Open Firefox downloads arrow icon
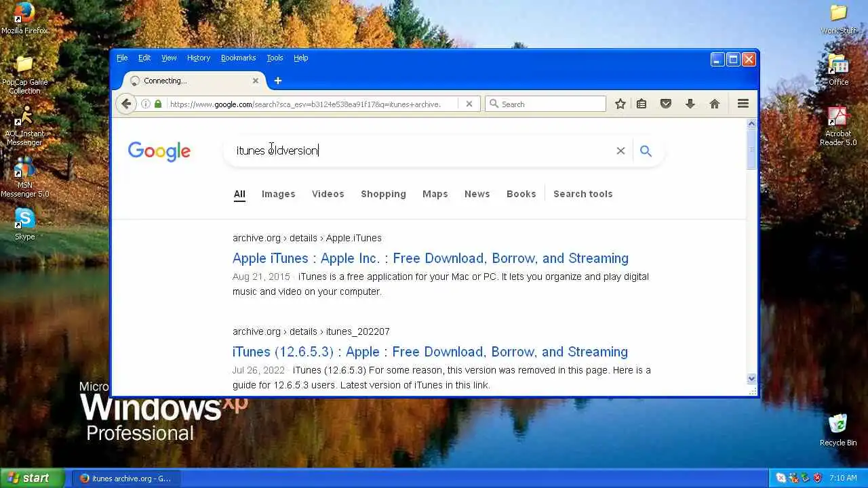868x488 pixels. 690,104
